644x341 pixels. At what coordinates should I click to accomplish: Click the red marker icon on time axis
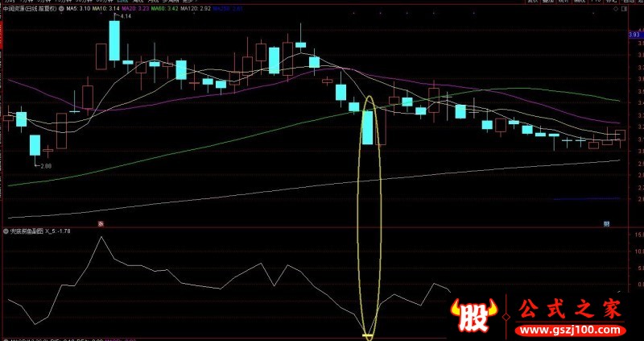101,222
